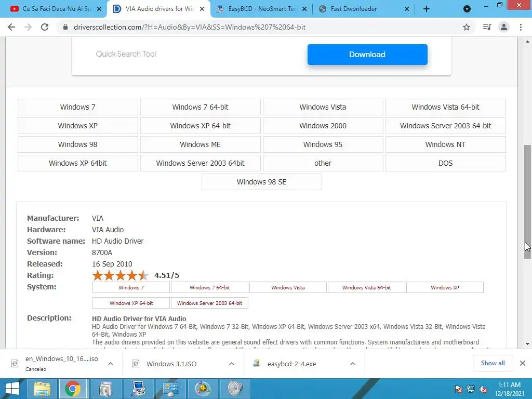The height and width of the screenshot is (399, 532).
Task: Close the downloads bar
Action: 523,363
